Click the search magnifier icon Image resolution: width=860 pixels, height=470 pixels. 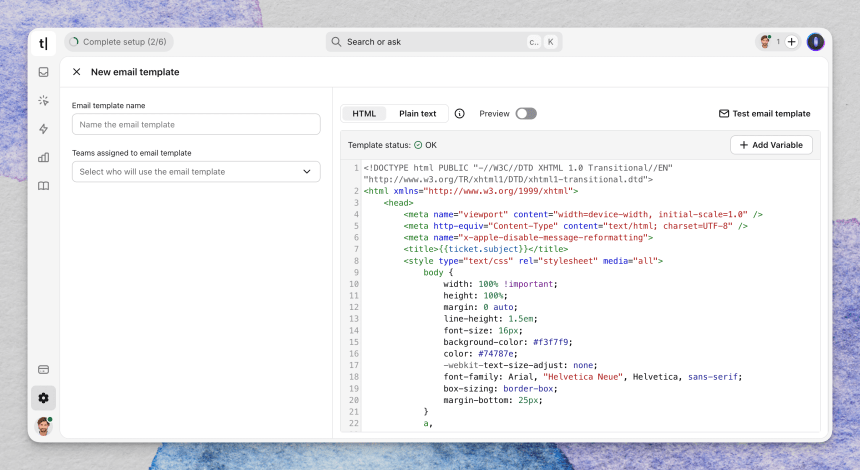[336, 42]
